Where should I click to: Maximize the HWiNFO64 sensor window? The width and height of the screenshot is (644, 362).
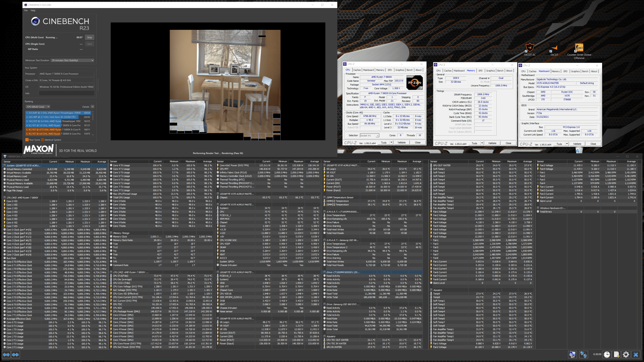[627, 156]
